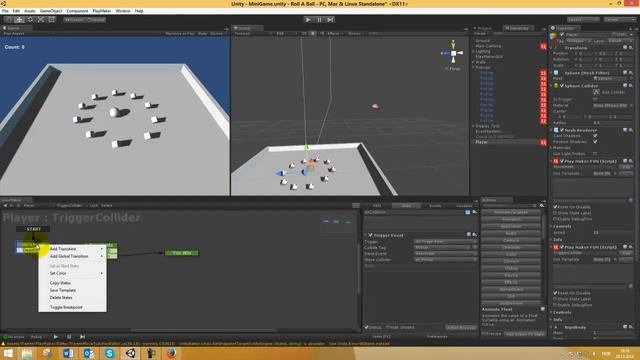Start Unity play mode
Viewport: 640px width, 360px height.
(x=308, y=20)
